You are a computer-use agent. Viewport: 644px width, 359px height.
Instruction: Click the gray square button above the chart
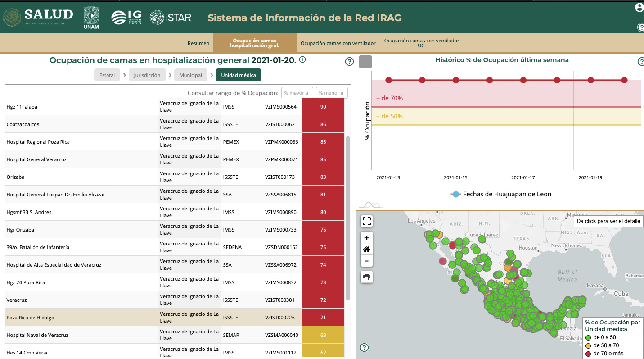(365, 62)
